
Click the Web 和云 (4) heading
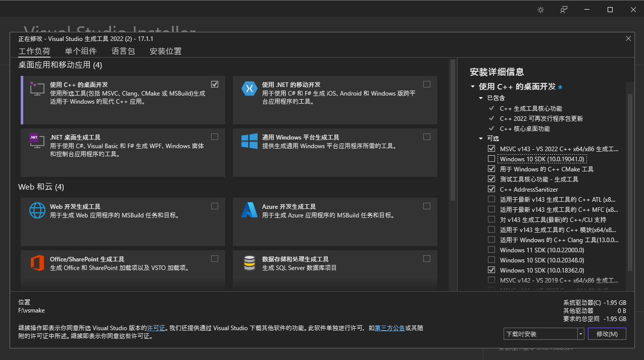point(41,187)
